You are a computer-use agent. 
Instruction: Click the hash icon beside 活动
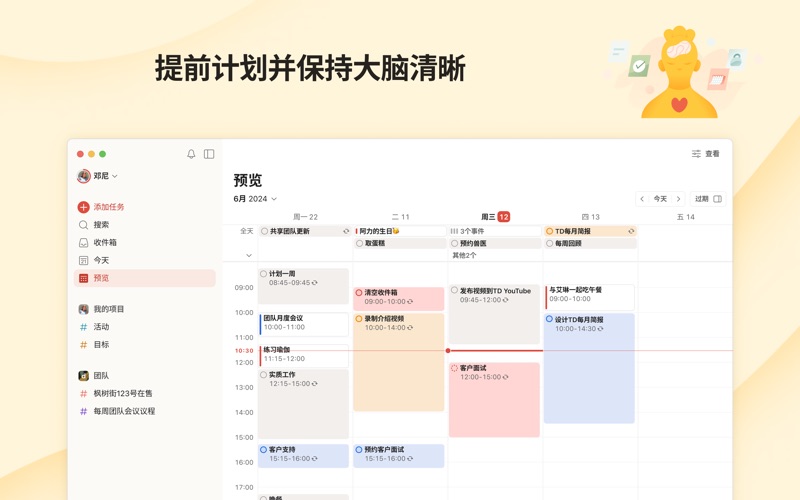(84, 327)
